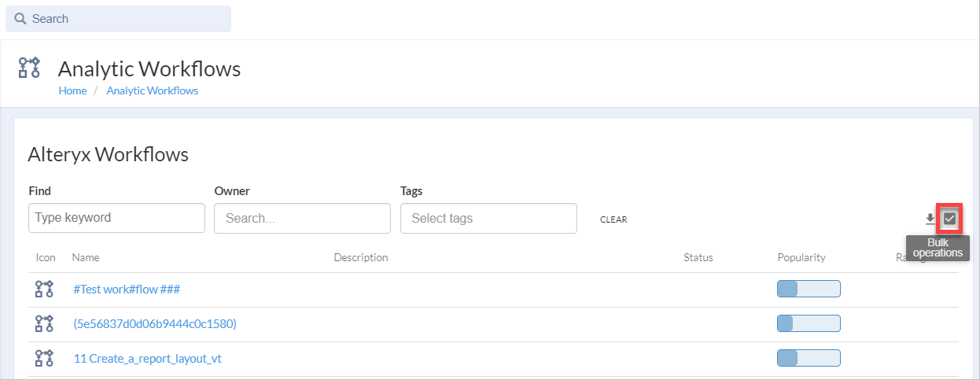Click workflow icon for (5e56837d0d06b9444c0c1580)

tap(44, 323)
